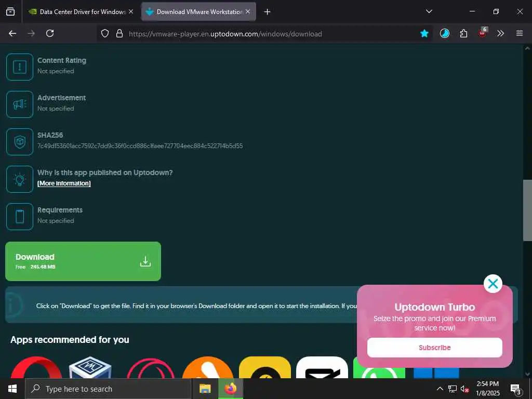The width and height of the screenshot is (532, 399).
Task: Open the tracking protection shield icon
Action: [x=105, y=34]
